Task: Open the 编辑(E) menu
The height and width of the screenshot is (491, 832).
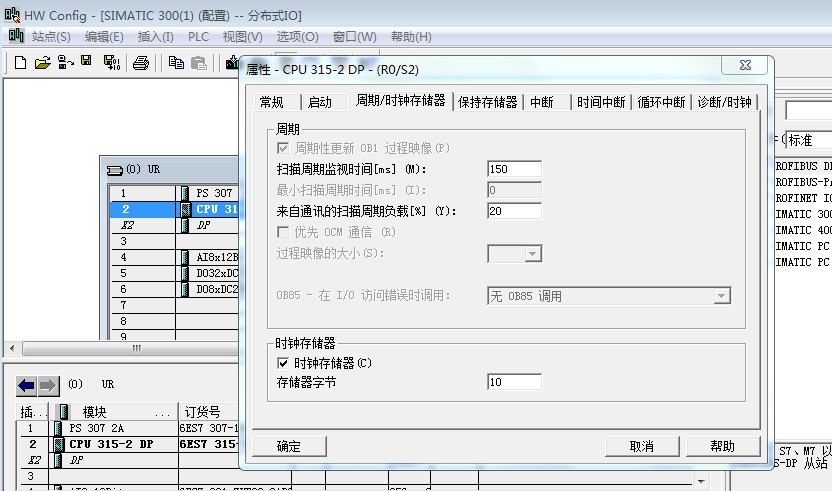Action: pos(104,37)
